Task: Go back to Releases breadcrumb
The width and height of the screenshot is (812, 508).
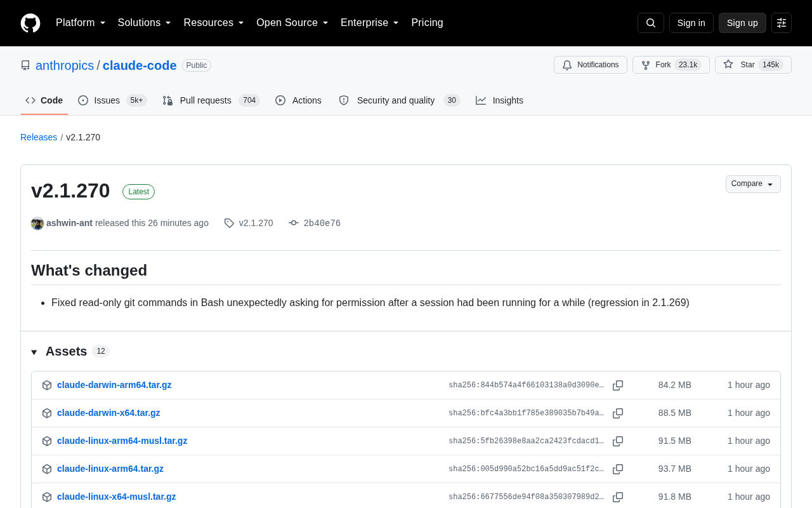Action: [39, 137]
